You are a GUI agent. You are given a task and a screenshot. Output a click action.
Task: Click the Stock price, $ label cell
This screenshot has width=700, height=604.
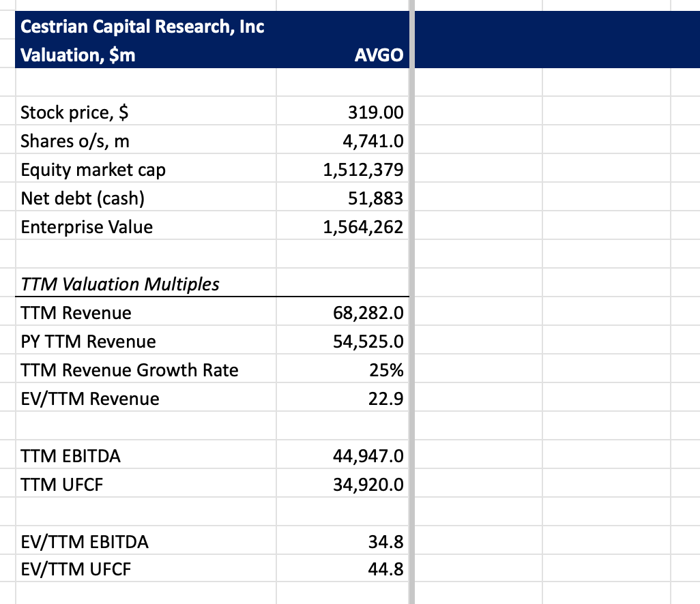pos(145,111)
